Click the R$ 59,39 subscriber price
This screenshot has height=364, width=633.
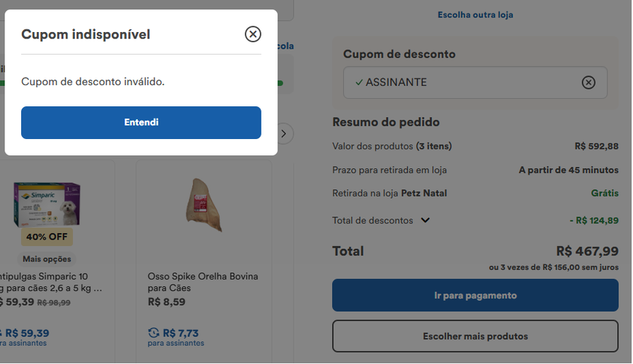tap(29, 333)
